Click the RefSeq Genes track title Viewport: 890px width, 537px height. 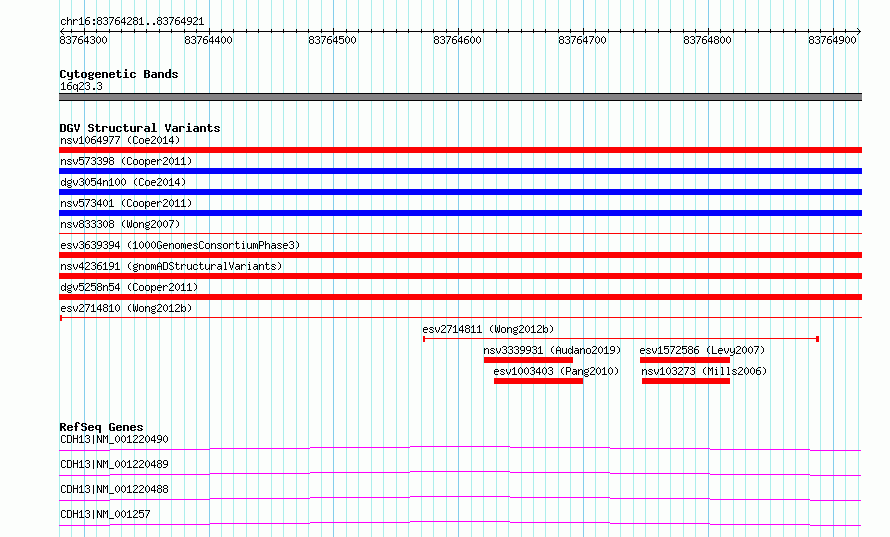click(x=101, y=427)
